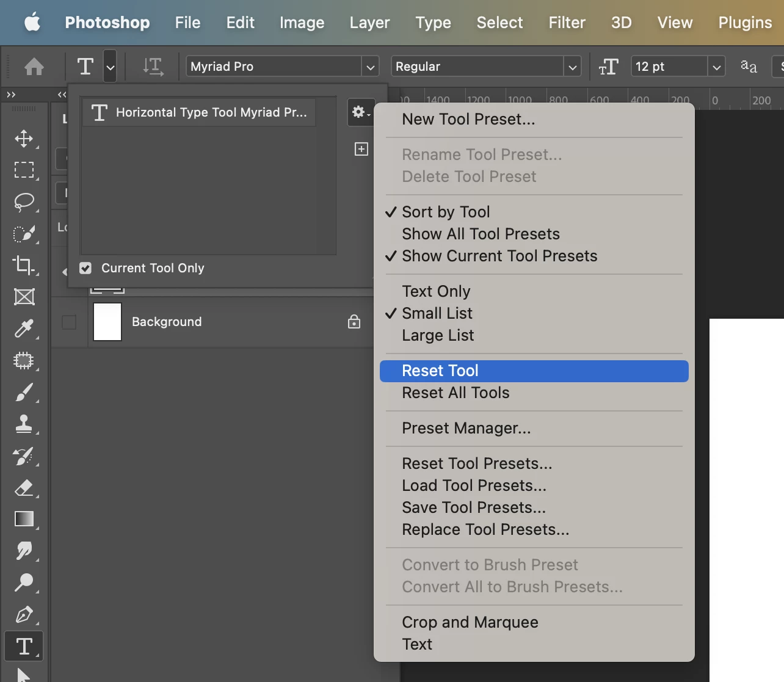Image resolution: width=784 pixels, height=682 pixels.
Task: Load Crop and Marquee presets
Action: (x=534, y=622)
